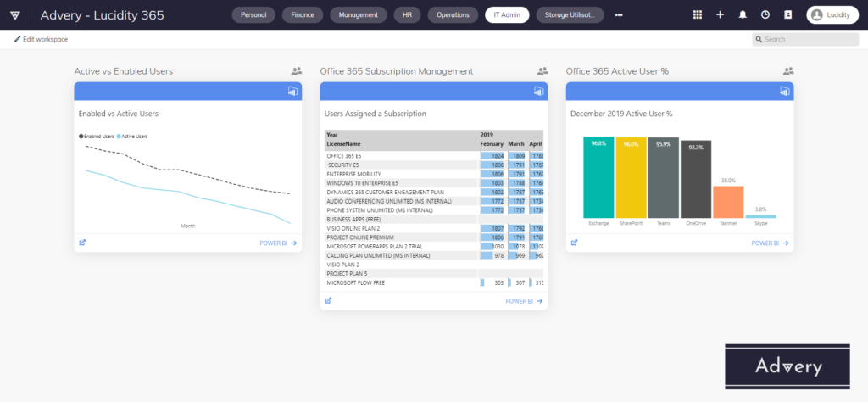Open Enabled vs Active Users chart in new window
This screenshot has width=868, height=402.
point(82,243)
